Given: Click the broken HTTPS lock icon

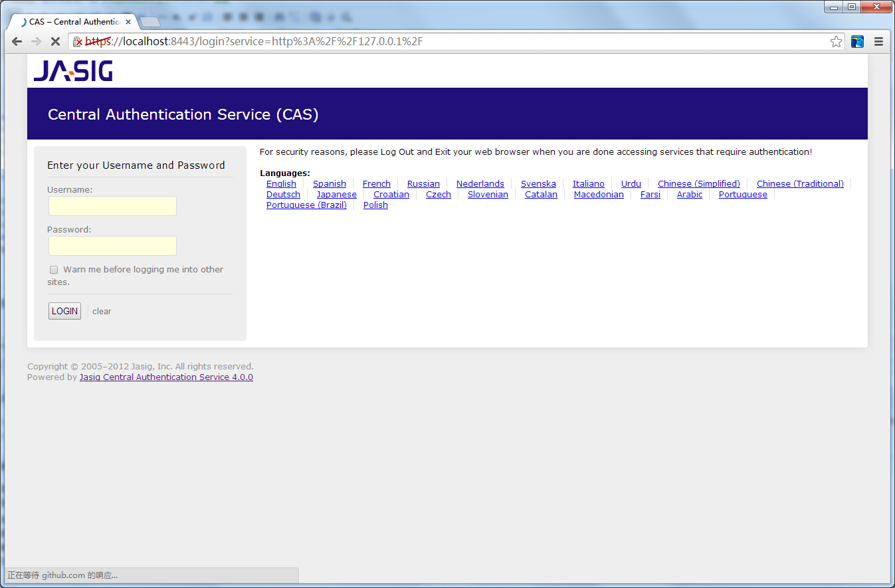Looking at the screenshot, I should click(78, 42).
